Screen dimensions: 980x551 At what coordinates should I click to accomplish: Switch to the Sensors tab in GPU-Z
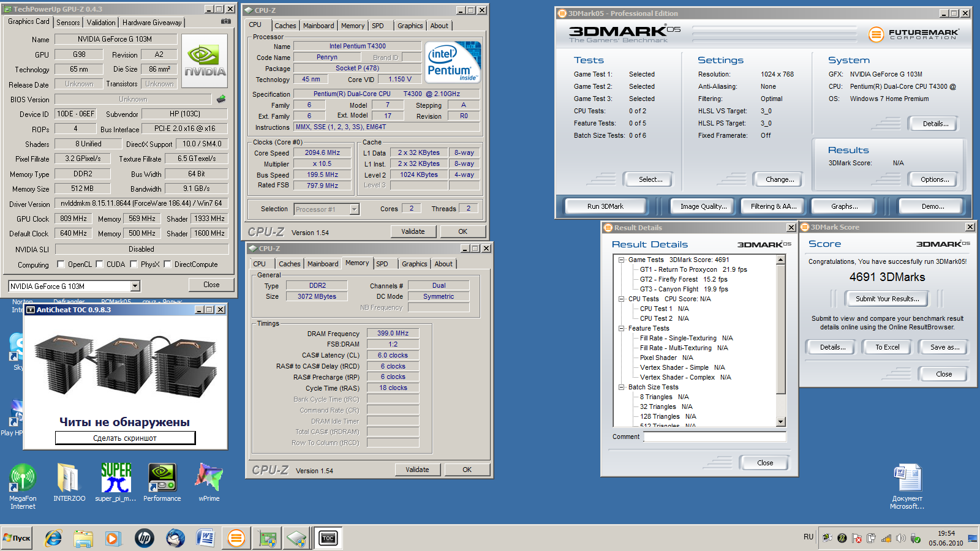[x=68, y=23]
